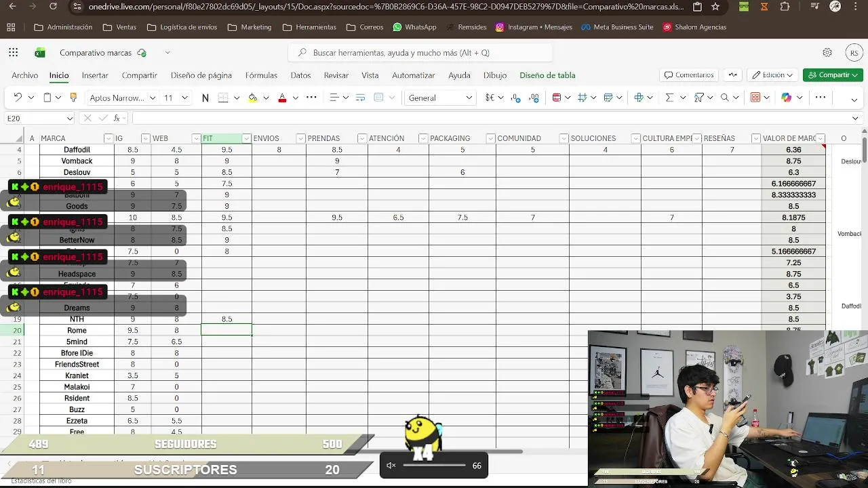Click the increase decimal icon
The width and height of the screenshot is (868, 488).
pyautogui.click(x=517, y=98)
